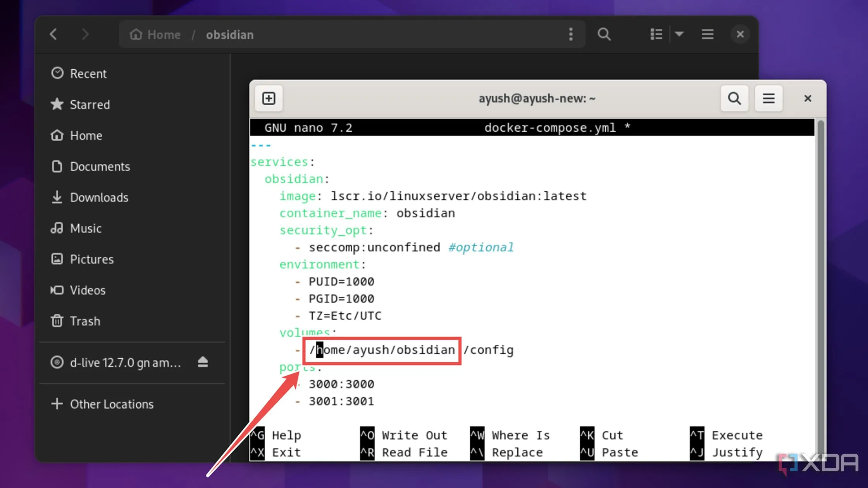Click the security_opt key line
The image size is (868, 488).
[326, 230]
